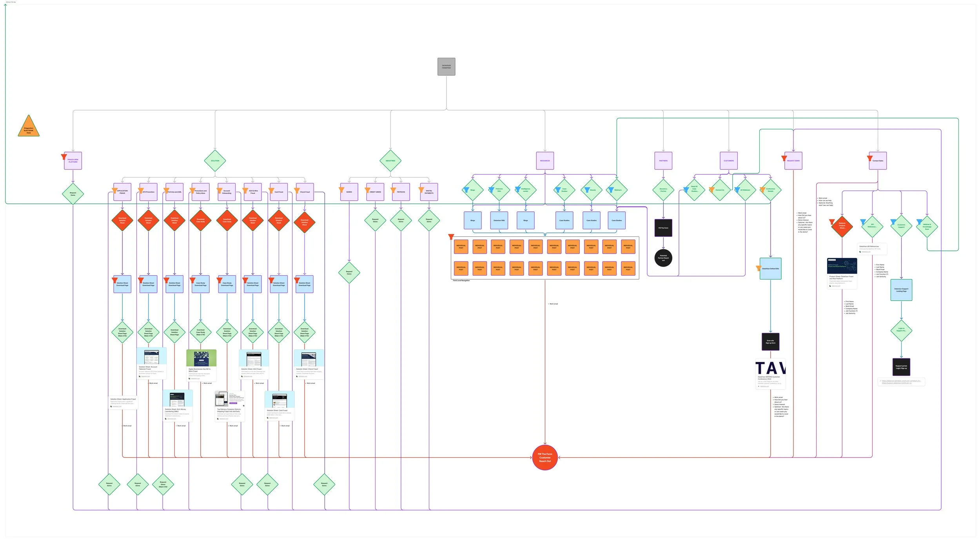
Task: Select the green SOLUTION diamond
Action: (x=215, y=161)
